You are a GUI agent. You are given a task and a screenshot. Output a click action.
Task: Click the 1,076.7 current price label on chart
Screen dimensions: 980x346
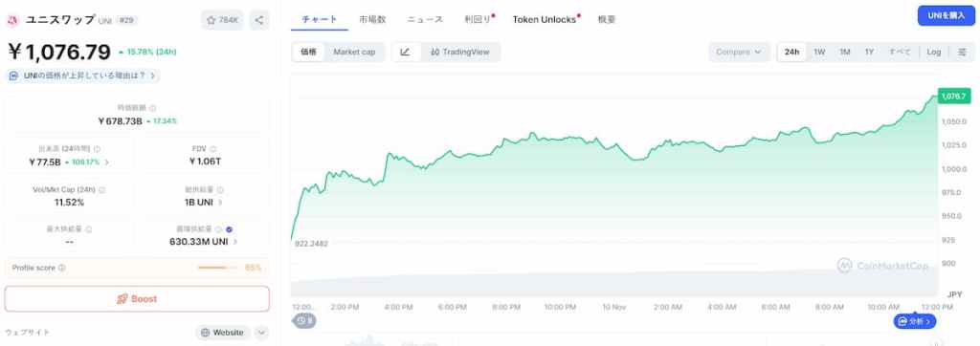point(954,97)
